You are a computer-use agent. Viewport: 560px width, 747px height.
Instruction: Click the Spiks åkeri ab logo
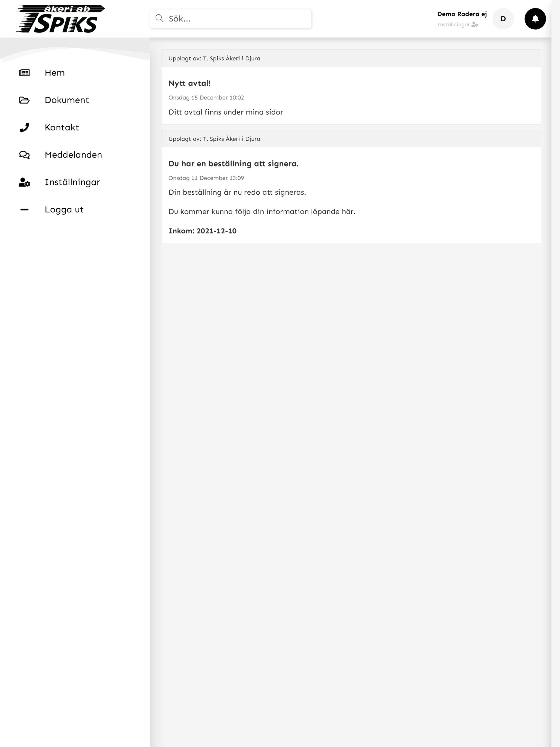60,19
